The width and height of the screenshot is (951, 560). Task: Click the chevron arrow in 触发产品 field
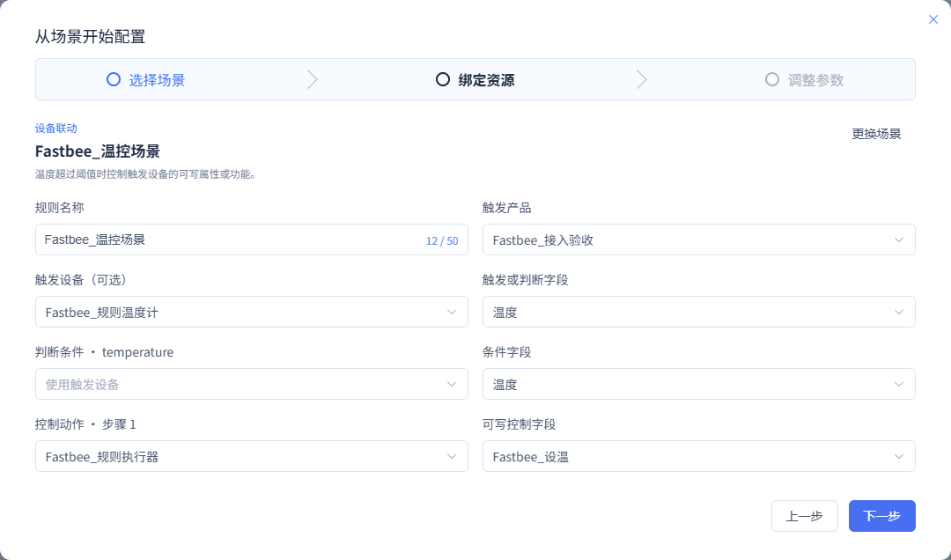[x=899, y=239]
